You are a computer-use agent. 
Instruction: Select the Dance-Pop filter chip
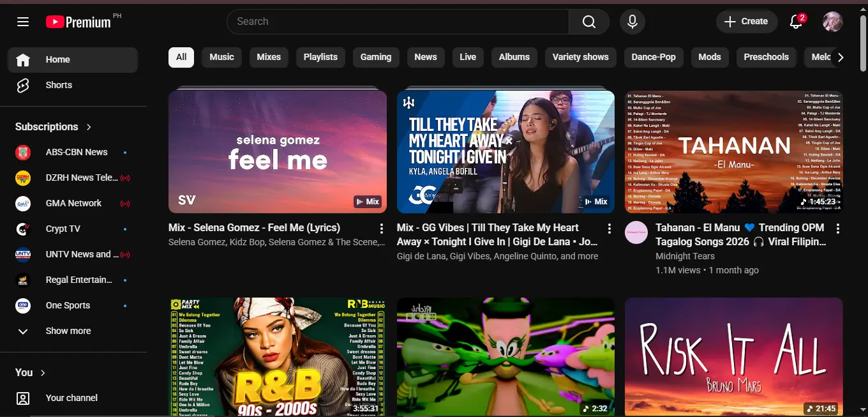pos(654,57)
